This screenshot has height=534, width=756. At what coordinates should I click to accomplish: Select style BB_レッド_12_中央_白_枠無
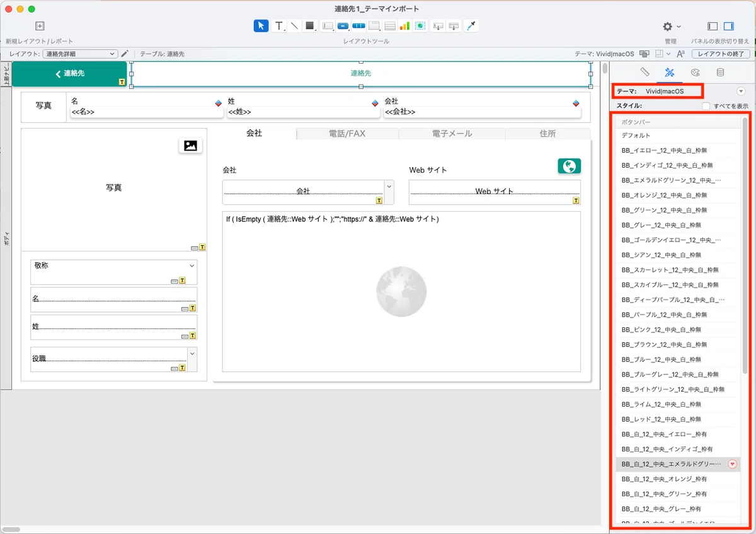(x=679, y=419)
